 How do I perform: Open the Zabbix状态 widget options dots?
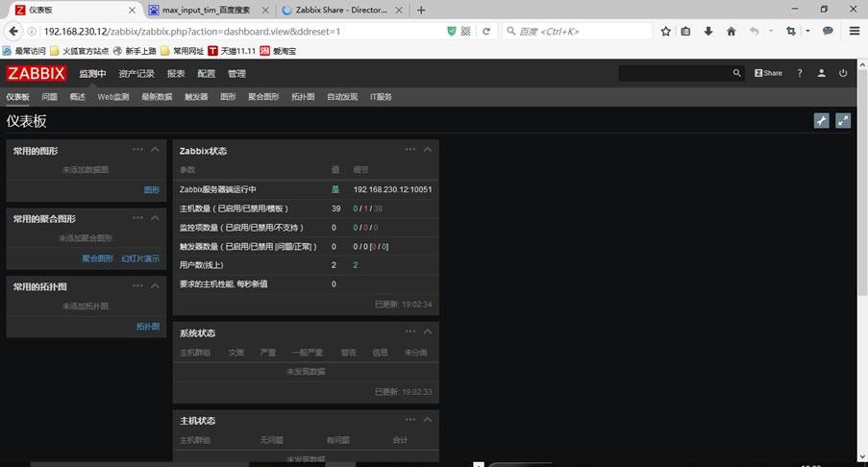[410, 149]
